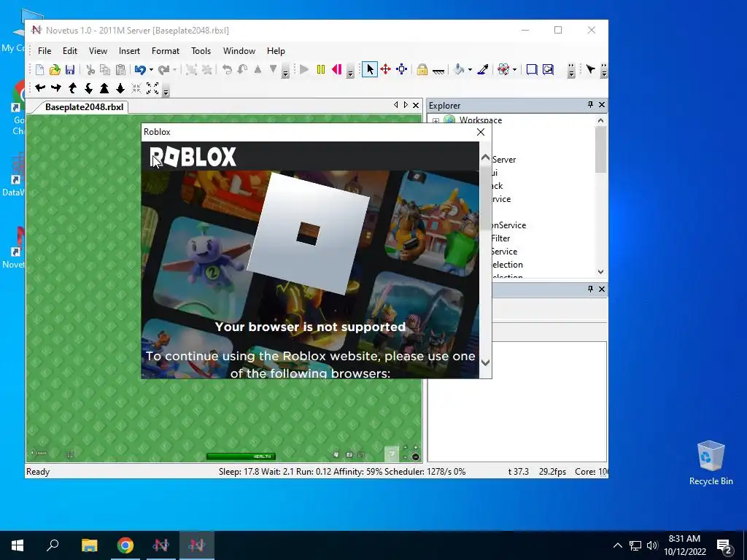The image size is (747, 560).
Task: Click the camera zoom out down arrow
Action: [120, 88]
